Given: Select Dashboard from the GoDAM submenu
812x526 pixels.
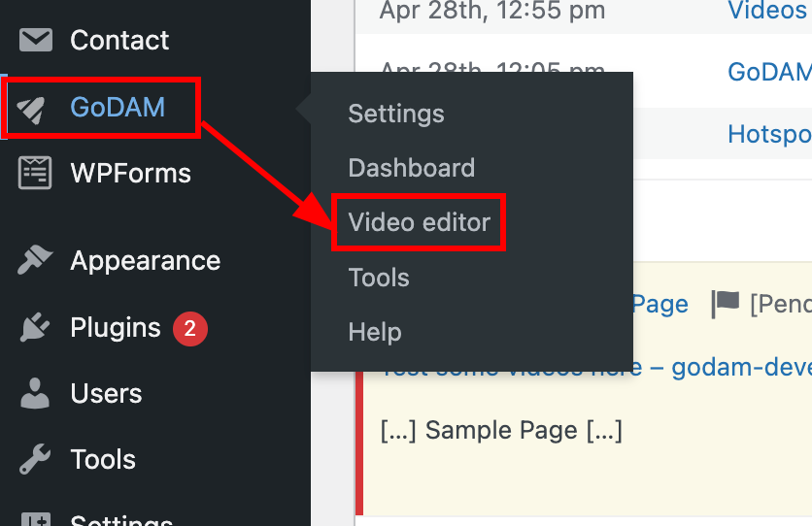Looking at the screenshot, I should [412, 168].
